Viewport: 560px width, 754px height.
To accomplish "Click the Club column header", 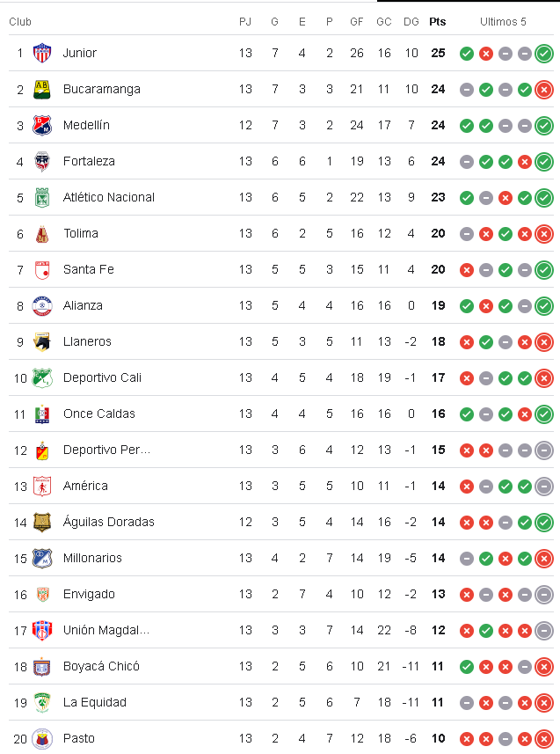I will (20, 21).
